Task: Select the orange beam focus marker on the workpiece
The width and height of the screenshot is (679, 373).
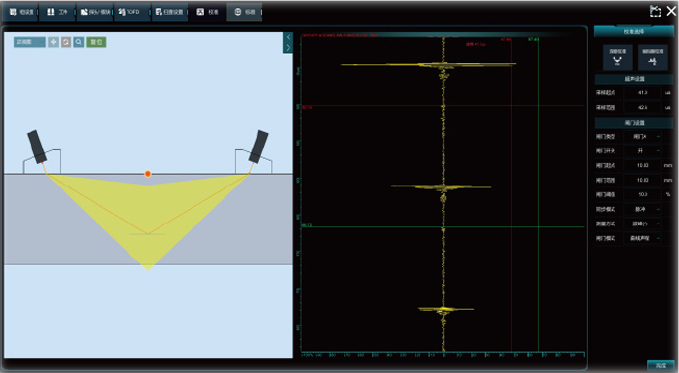Action: (148, 174)
